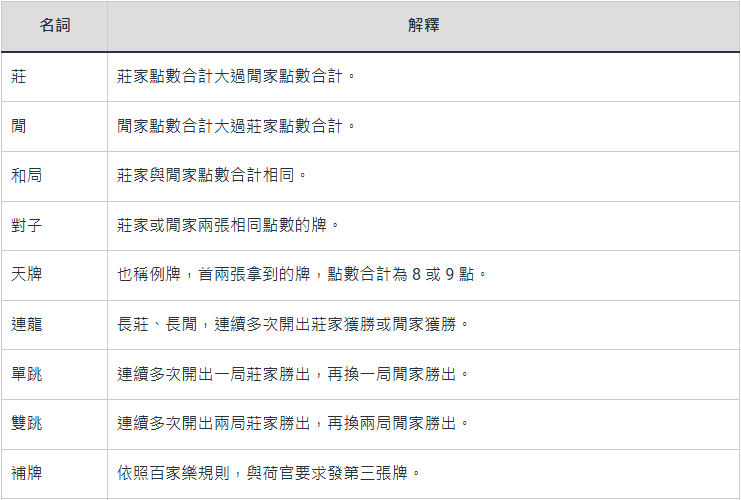741x500 pixels.
Task: Select the 補牌 term cell
Action: [27, 473]
